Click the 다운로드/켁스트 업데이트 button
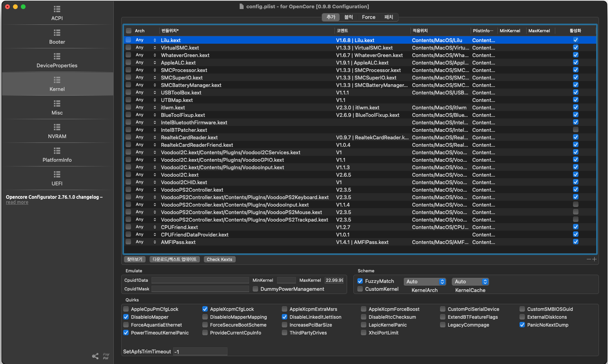The height and width of the screenshot is (364, 608). [x=175, y=259]
